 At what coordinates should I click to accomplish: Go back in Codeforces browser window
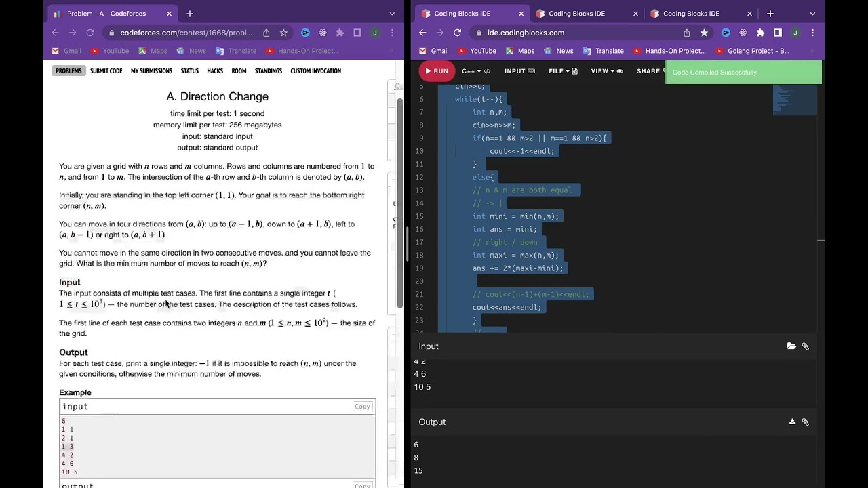click(55, 33)
